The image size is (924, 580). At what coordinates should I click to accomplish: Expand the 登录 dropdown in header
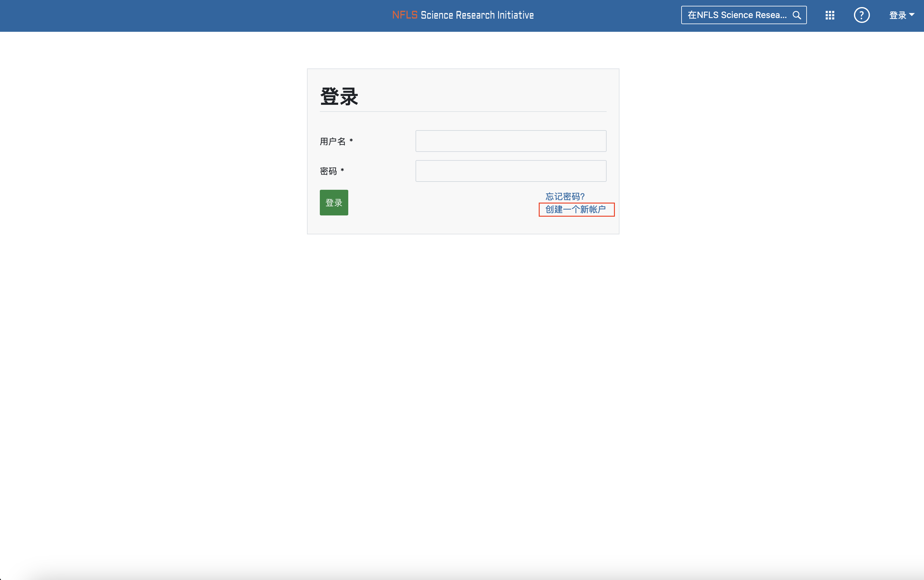(897, 15)
